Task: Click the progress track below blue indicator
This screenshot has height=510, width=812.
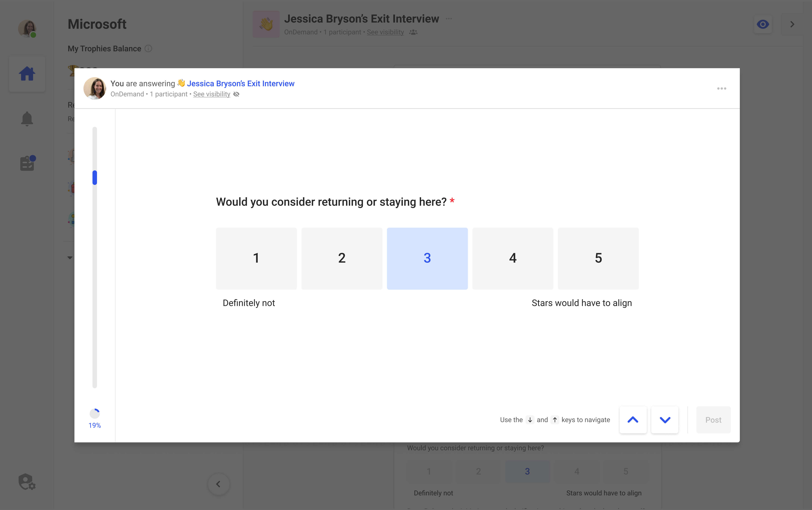Action: pyautogui.click(x=95, y=286)
